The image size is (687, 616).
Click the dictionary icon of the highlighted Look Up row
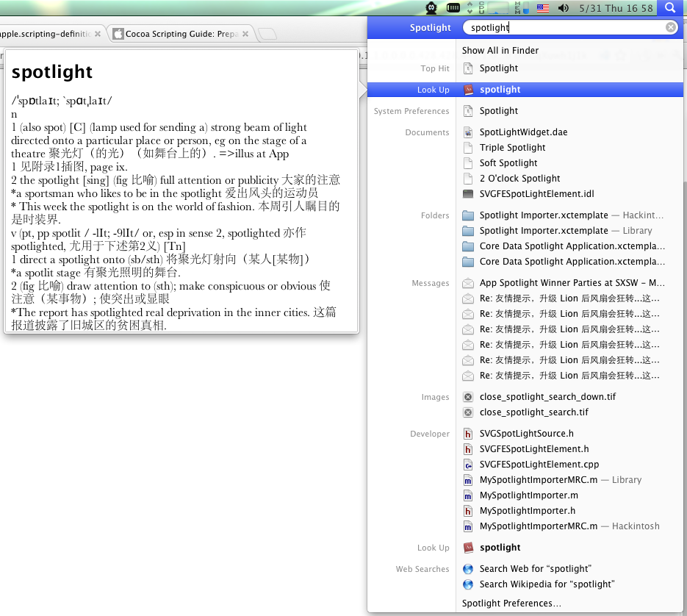[468, 90]
